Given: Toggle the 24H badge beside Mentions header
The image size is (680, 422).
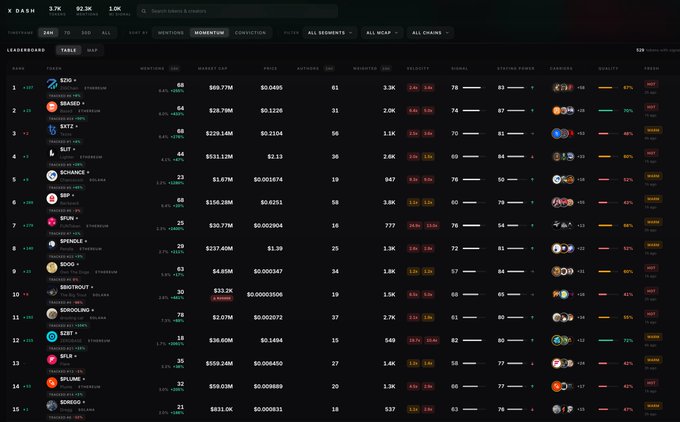Looking at the screenshot, I should [174, 69].
